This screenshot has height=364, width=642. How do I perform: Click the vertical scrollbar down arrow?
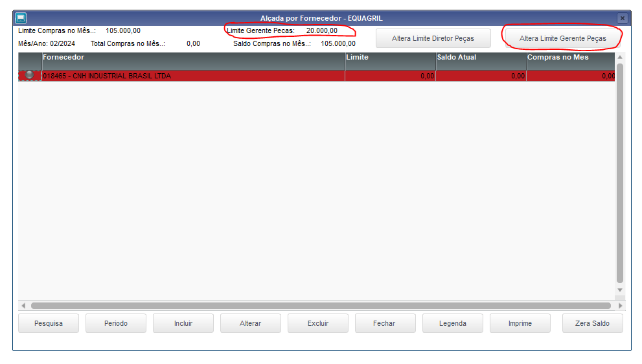point(620,290)
